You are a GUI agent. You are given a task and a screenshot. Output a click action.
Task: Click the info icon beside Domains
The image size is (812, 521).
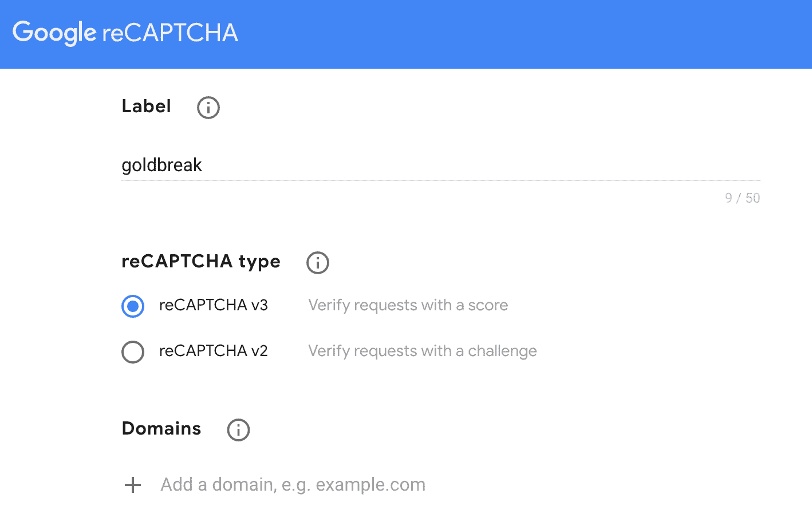point(238,430)
